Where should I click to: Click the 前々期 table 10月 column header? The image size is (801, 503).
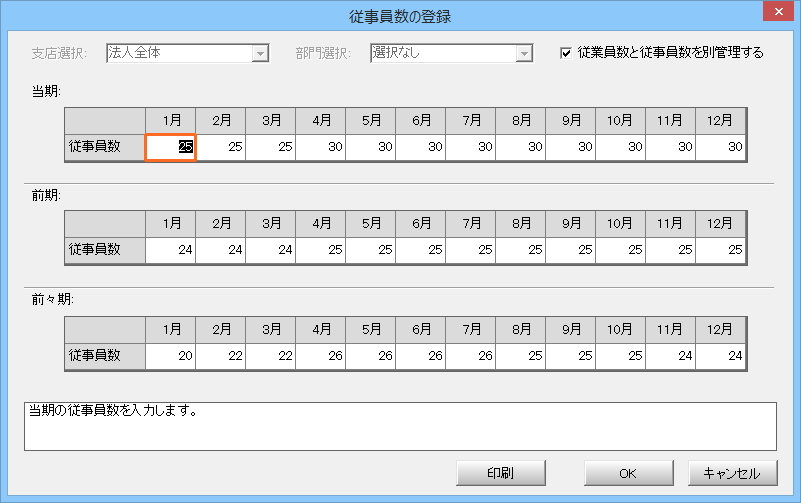tap(621, 330)
